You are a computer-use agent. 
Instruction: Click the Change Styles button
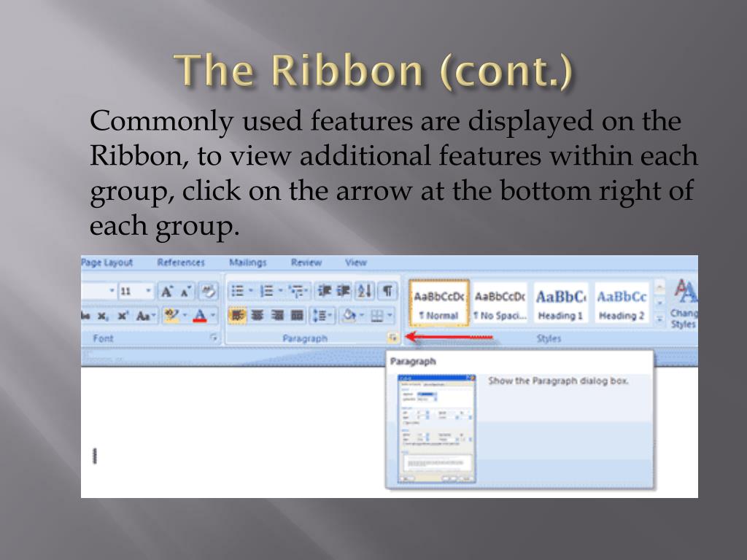(x=684, y=304)
